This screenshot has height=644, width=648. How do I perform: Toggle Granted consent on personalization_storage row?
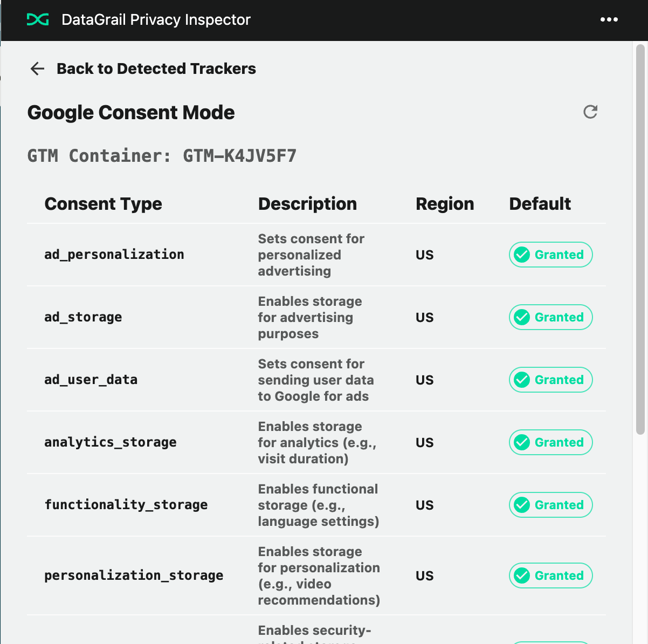[x=550, y=576]
